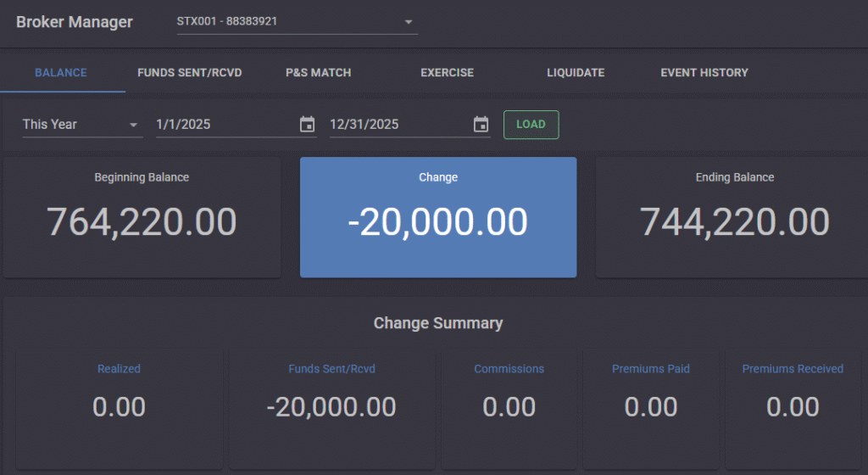Click the Commissions summary link

point(509,369)
